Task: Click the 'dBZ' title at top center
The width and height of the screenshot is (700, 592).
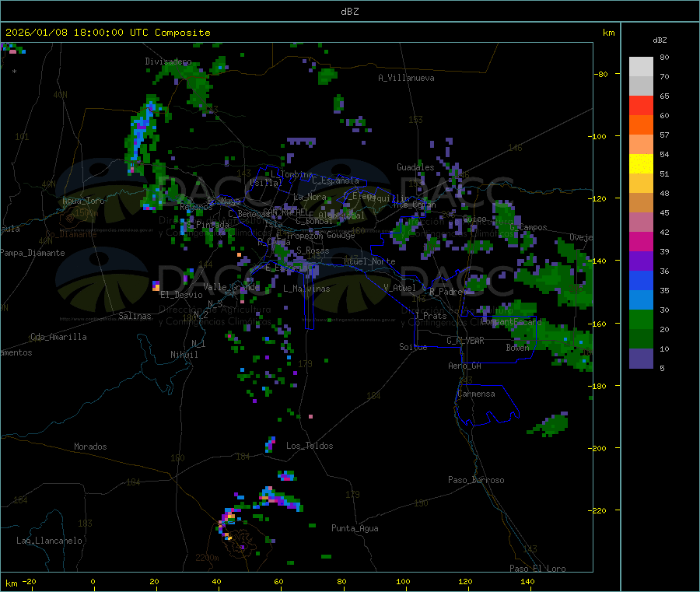Action: [x=349, y=12]
